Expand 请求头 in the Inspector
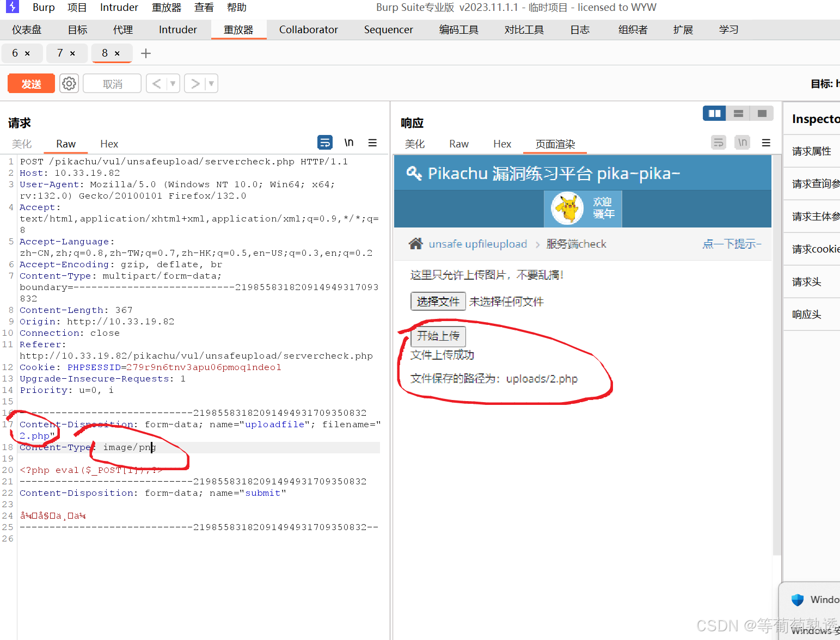Viewport: 840px width, 640px height. tap(812, 282)
